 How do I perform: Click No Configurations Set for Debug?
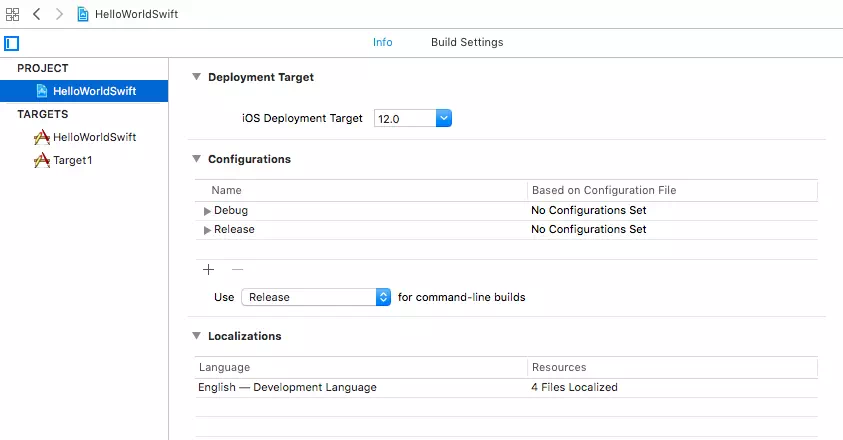click(x=589, y=210)
